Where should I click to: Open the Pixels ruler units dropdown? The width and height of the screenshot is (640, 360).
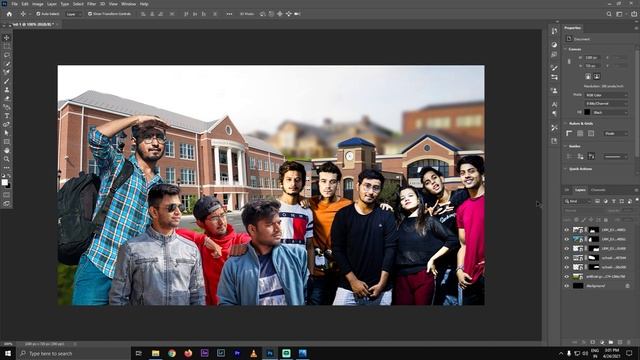coord(616,133)
